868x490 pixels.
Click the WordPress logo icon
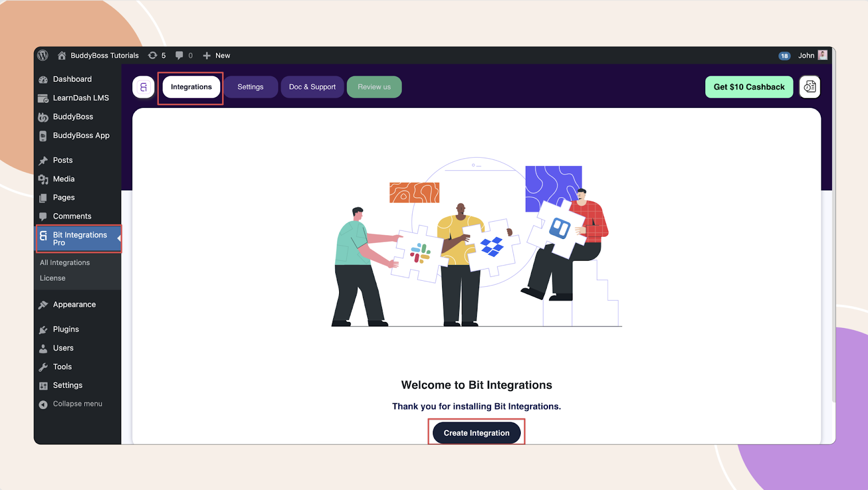tap(43, 55)
